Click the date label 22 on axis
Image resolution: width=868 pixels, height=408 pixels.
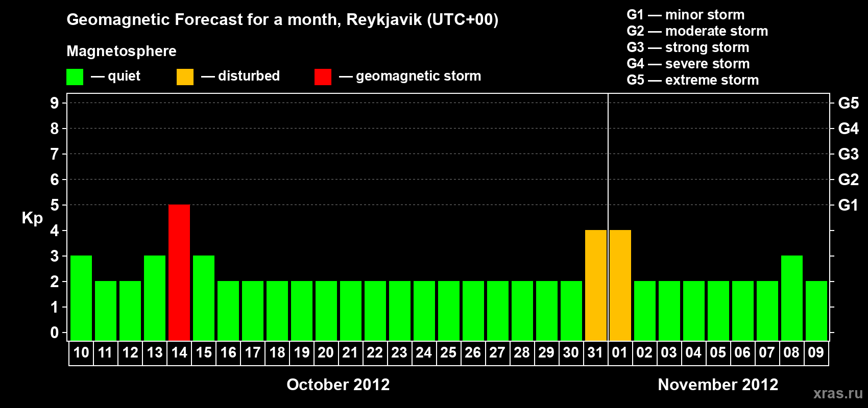pyautogui.click(x=375, y=352)
